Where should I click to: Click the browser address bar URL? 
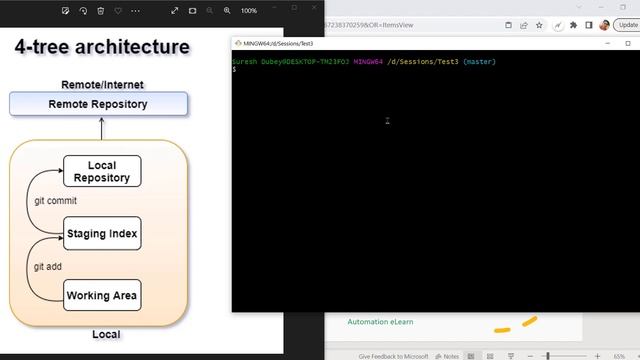[370, 25]
